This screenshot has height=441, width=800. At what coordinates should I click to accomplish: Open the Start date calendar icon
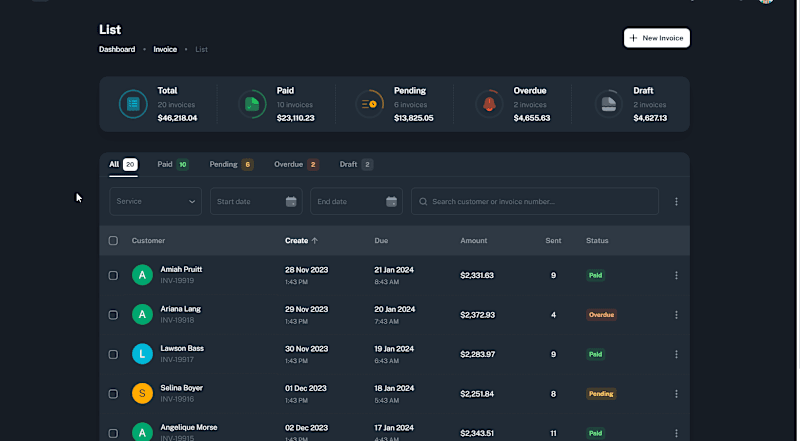click(291, 202)
